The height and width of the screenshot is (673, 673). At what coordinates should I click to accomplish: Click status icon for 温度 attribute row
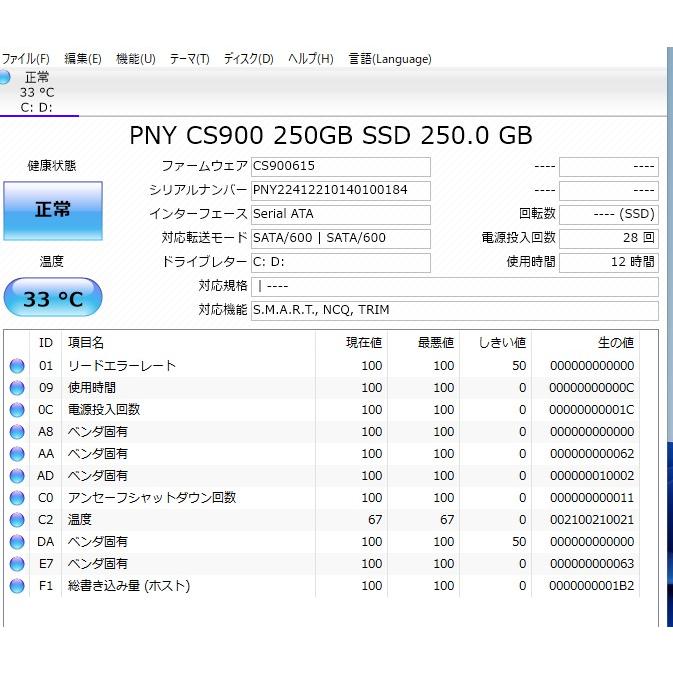click(17, 520)
